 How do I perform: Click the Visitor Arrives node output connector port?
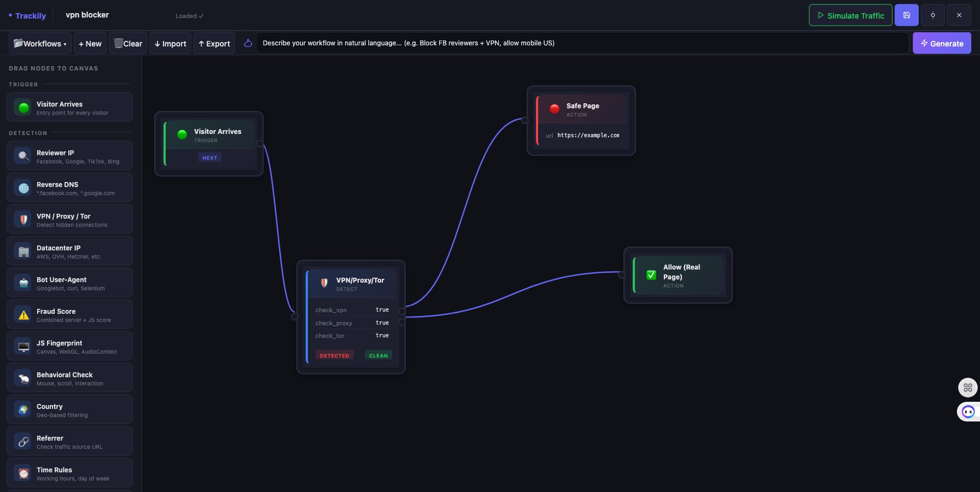pyautogui.click(x=260, y=144)
